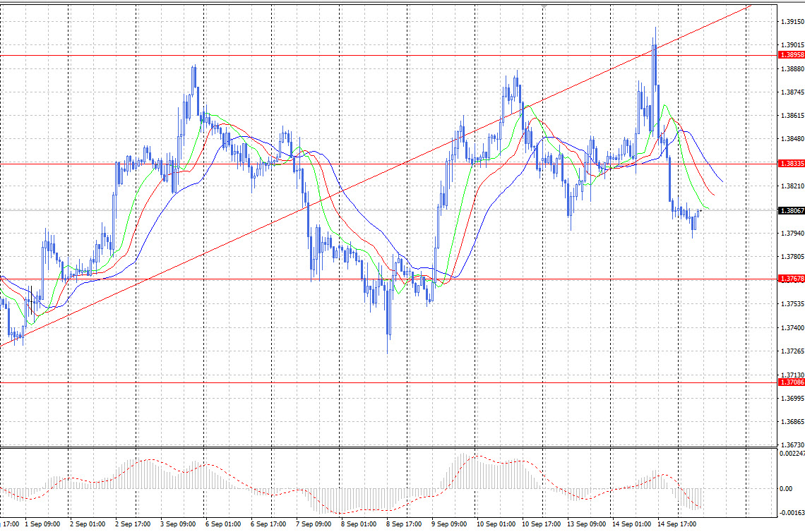The image size is (805, 532).
Task: Click the 2 Sep 17:00 time label
Action: pyautogui.click(x=133, y=524)
